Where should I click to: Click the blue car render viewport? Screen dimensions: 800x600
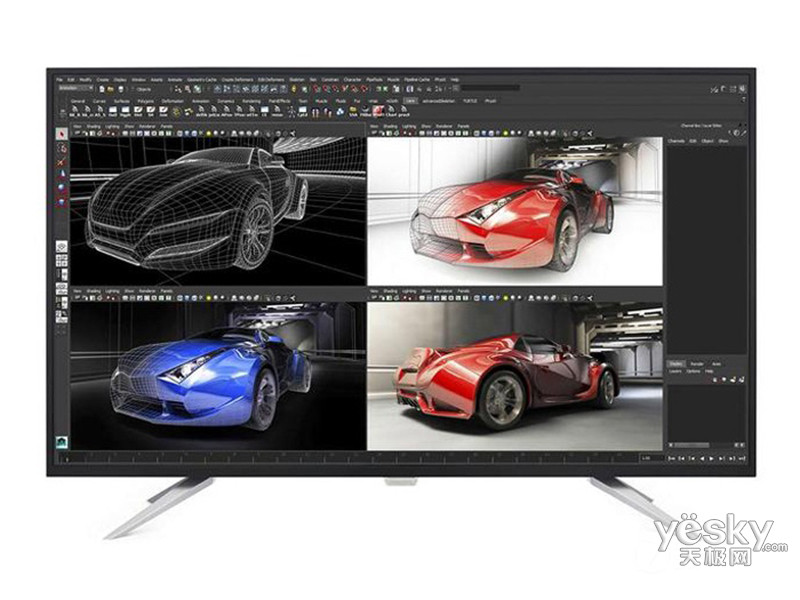click(218, 376)
